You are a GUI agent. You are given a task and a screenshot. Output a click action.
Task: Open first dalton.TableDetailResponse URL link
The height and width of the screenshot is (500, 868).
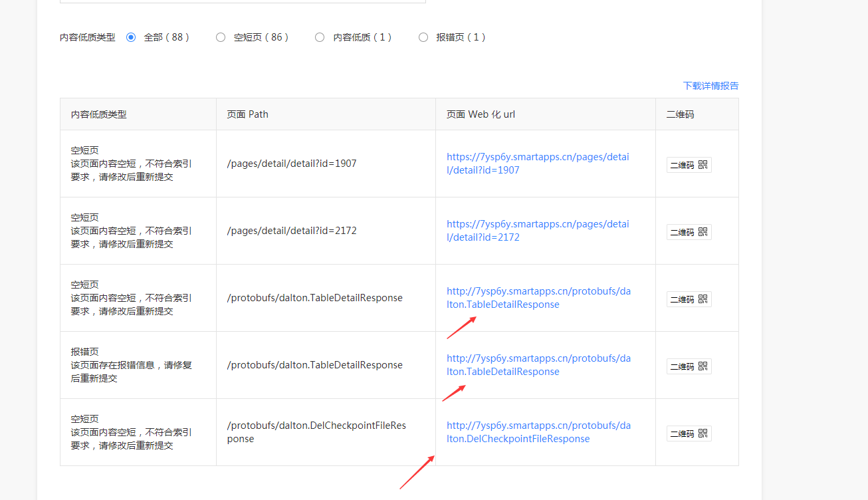(538, 298)
